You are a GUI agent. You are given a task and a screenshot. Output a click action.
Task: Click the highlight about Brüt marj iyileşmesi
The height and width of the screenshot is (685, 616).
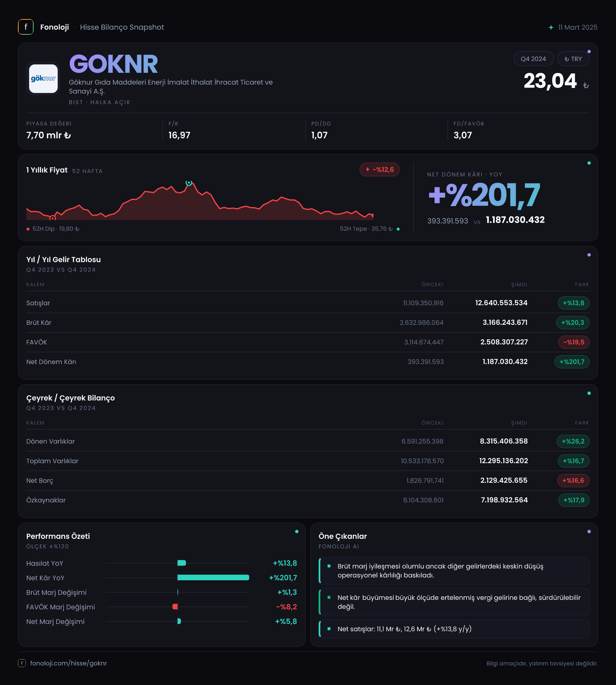(x=454, y=571)
